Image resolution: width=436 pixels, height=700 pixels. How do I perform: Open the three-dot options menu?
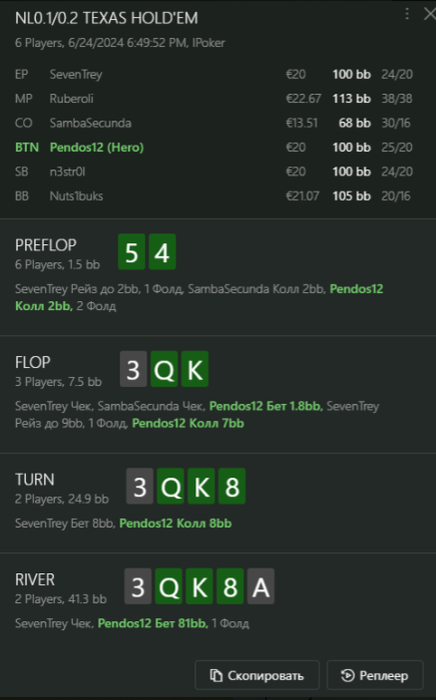click(407, 14)
